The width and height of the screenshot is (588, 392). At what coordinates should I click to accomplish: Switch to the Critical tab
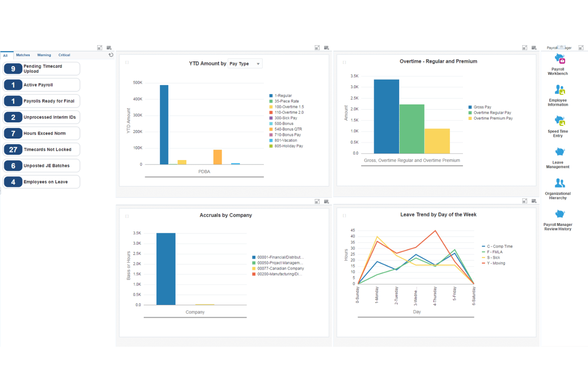pos(64,55)
